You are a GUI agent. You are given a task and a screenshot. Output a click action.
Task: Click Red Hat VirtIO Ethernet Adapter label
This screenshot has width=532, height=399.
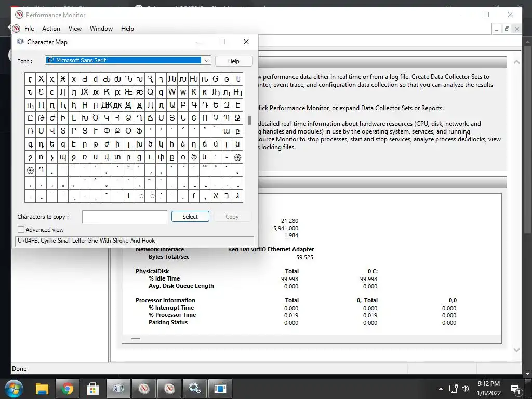271,249
